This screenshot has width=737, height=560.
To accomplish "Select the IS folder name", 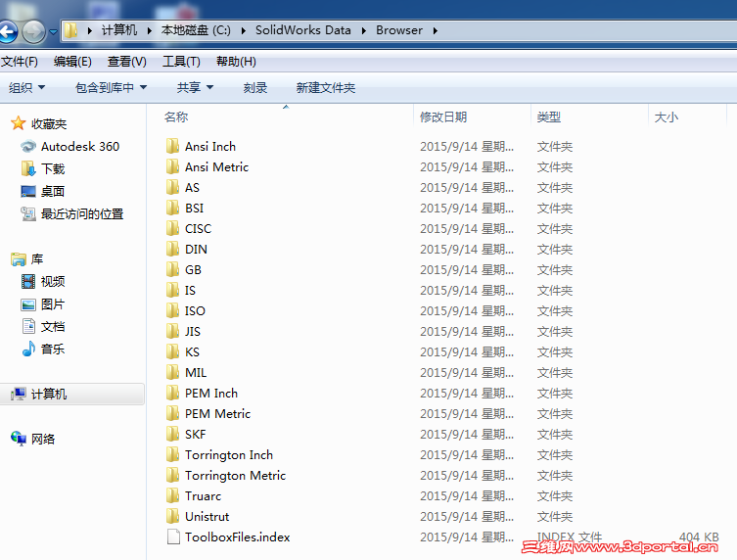I will point(190,291).
